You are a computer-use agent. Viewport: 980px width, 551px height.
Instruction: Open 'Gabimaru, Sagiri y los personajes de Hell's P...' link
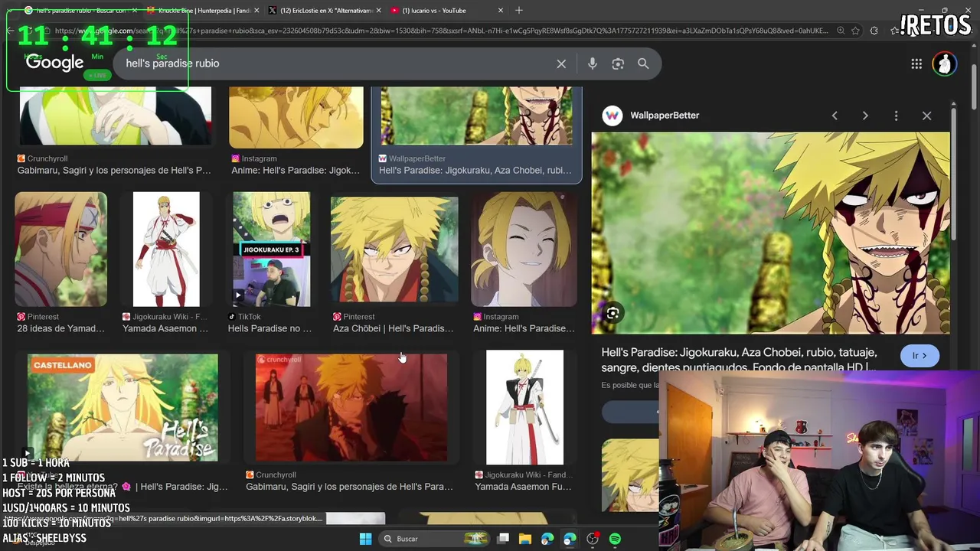pyautogui.click(x=113, y=171)
